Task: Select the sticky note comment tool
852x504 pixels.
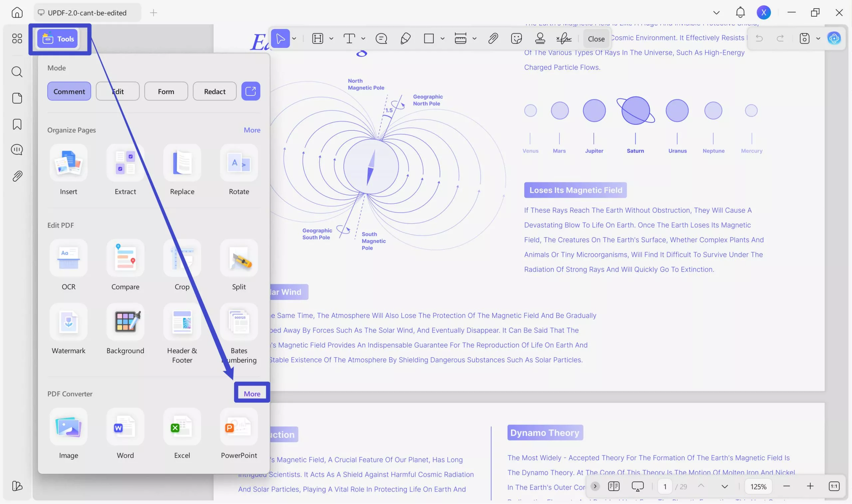Action: pos(381,38)
